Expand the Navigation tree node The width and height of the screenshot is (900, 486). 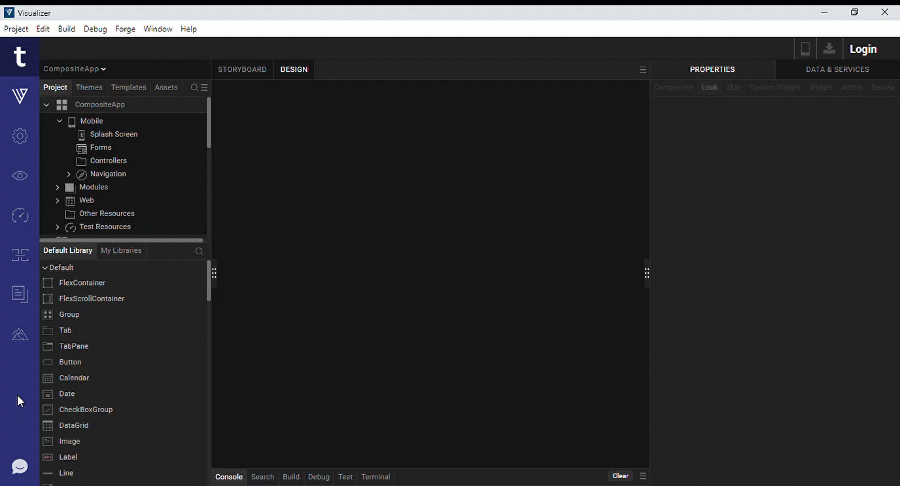[x=69, y=174]
